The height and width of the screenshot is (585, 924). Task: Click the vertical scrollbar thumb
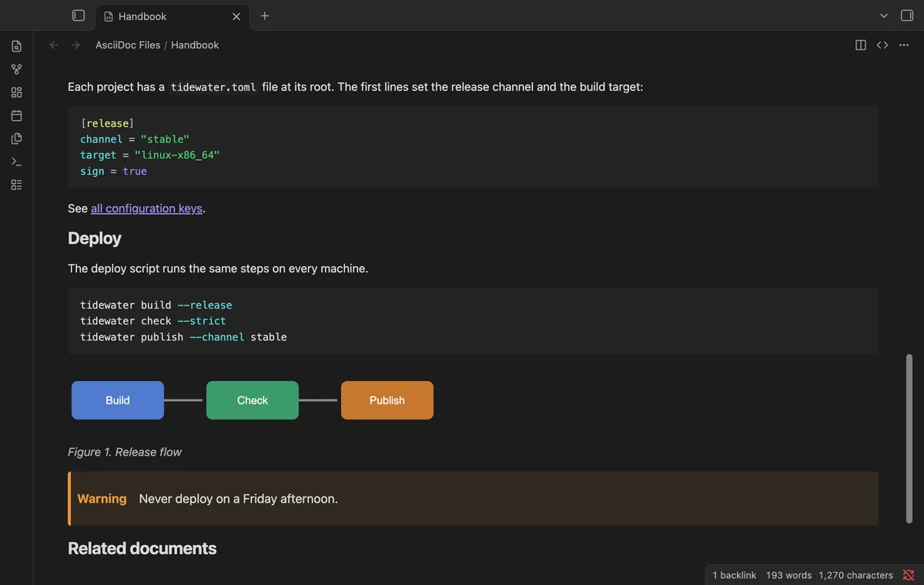click(x=909, y=439)
